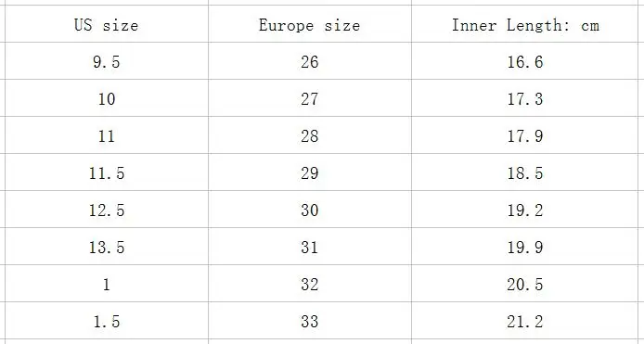Image resolution: width=644 pixels, height=344 pixels.
Task: Click the inner length 20.5 cell
Action: [525, 284]
